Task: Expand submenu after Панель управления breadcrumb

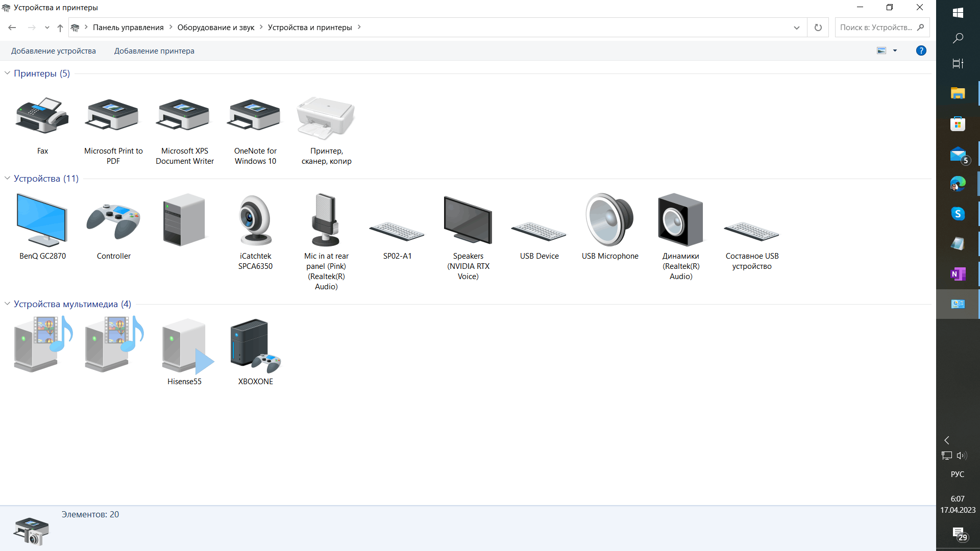Action: pyautogui.click(x=171, y=27)
